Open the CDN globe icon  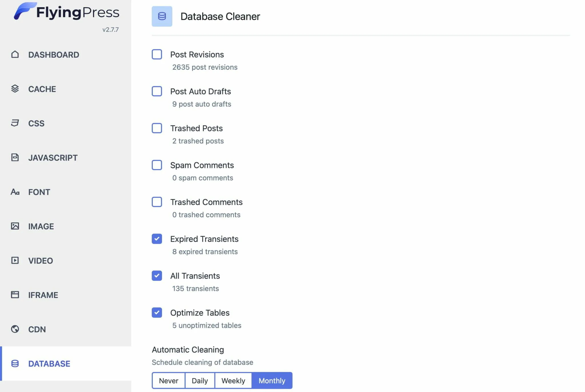click(x=15, y=329)
